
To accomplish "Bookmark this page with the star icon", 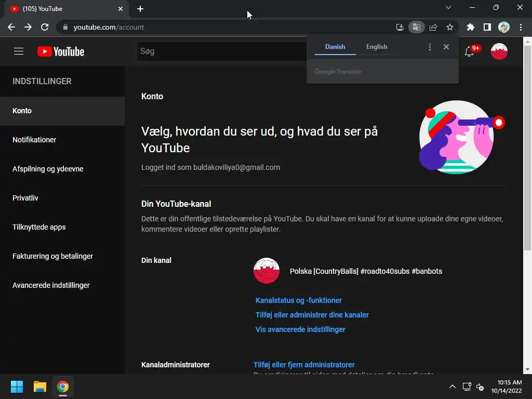I will tap(450, 27).
